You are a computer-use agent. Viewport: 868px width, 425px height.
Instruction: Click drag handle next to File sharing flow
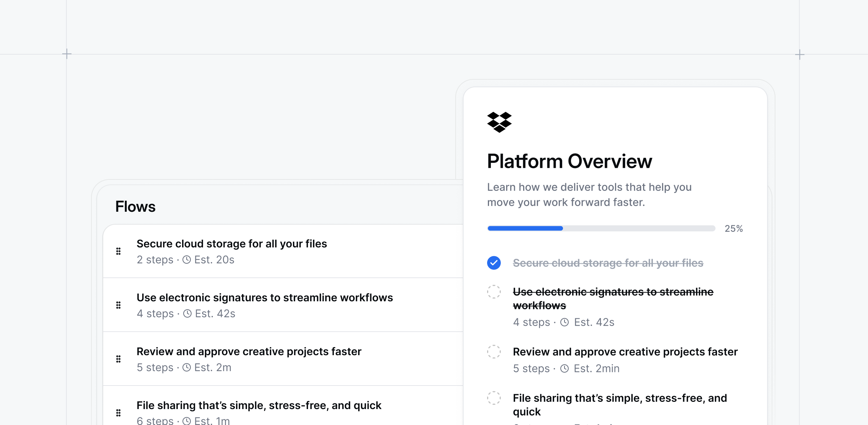click(118, 413)
